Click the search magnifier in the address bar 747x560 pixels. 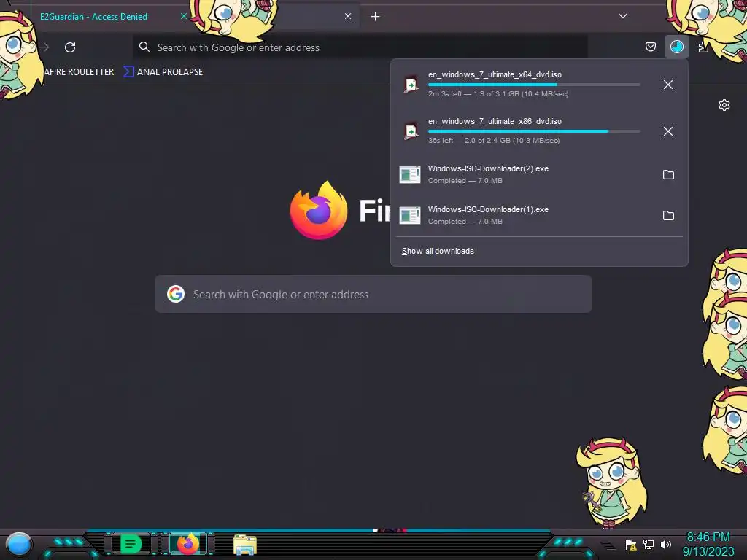tap(144, 47)
